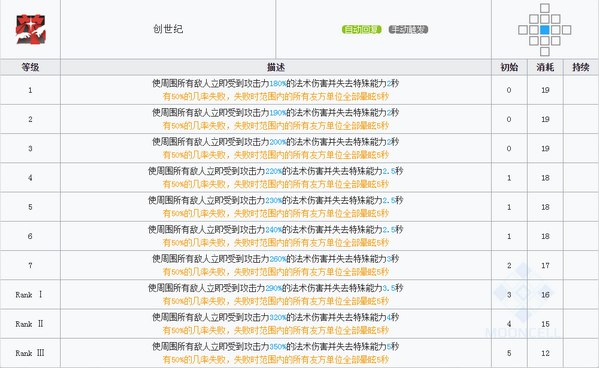Click the skill name 创世纪
Screen dimensions: 599x368
click(168, 29)
